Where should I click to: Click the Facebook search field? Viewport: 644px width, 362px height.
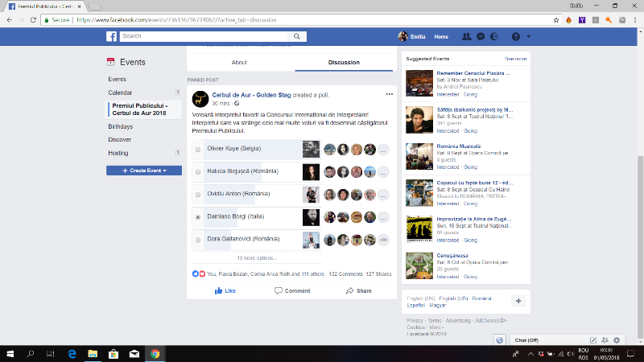[x=187, y=36]
